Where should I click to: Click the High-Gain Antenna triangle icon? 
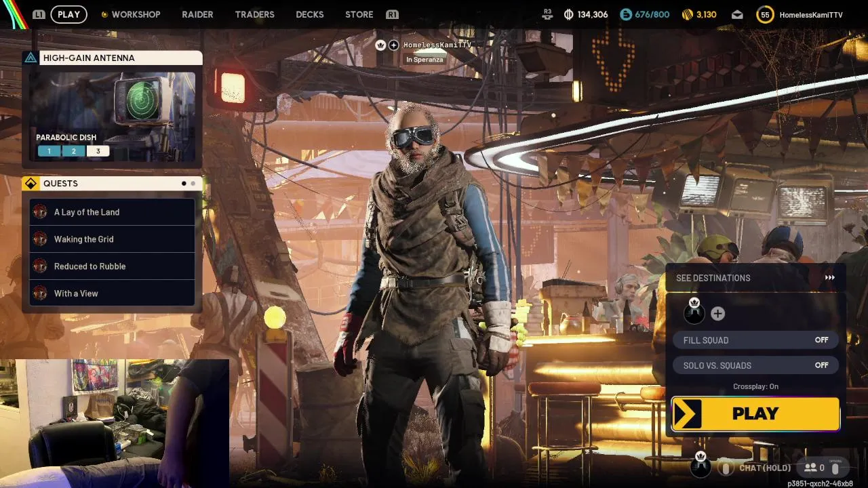pos(31,58)
